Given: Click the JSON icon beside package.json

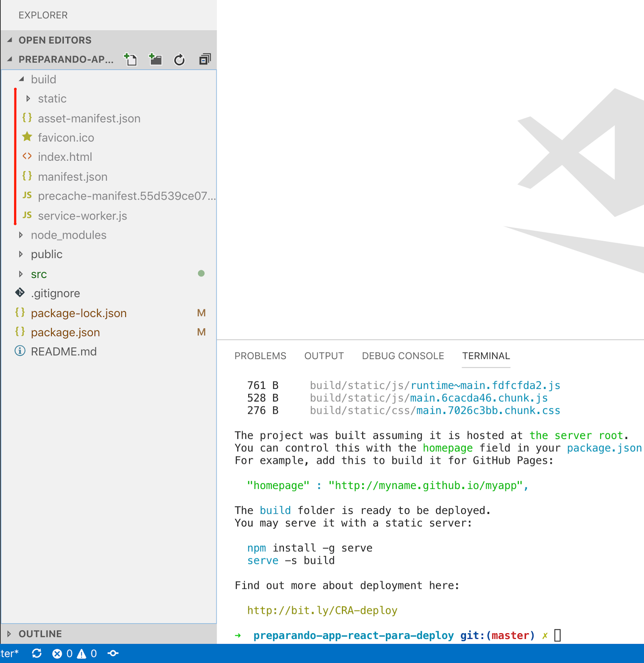Looking at the screenshot, I should pos(20,332).
